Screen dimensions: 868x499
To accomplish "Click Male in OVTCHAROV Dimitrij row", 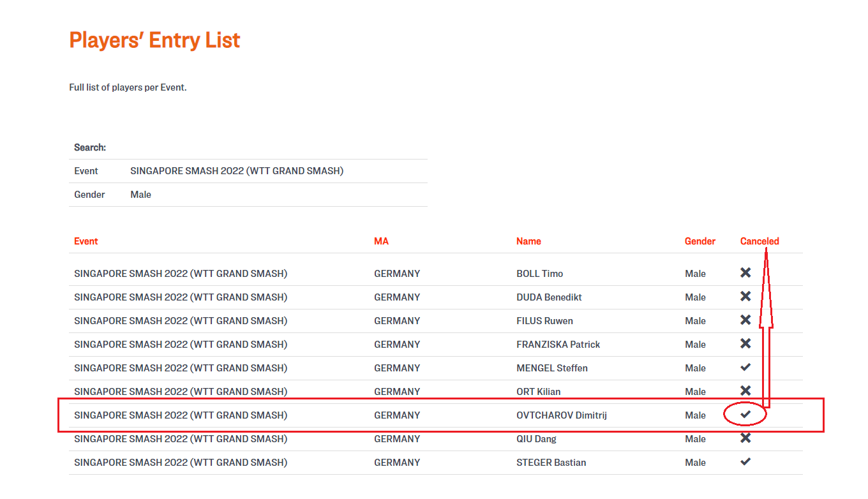I will pyautogui.click(x=695, y=415).
